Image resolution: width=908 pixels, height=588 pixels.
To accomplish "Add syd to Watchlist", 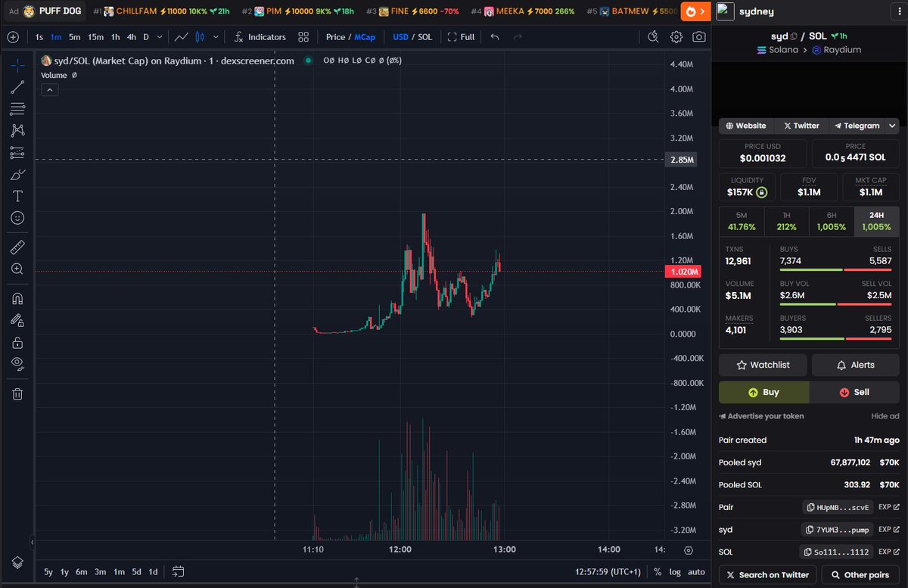I will click(763, 365).
